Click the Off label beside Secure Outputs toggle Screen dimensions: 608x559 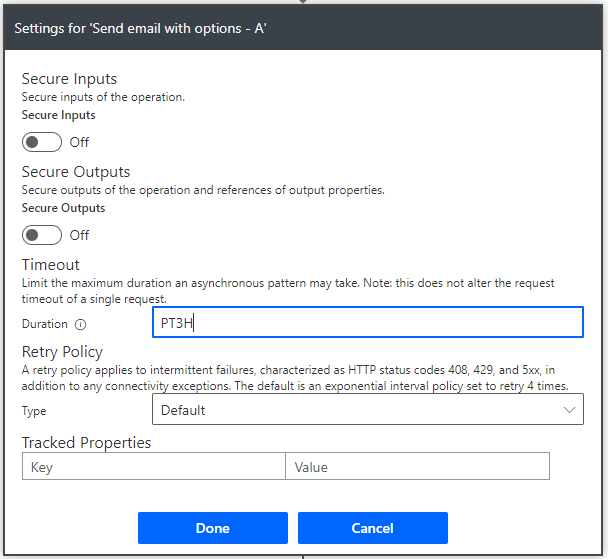[79, 235]
